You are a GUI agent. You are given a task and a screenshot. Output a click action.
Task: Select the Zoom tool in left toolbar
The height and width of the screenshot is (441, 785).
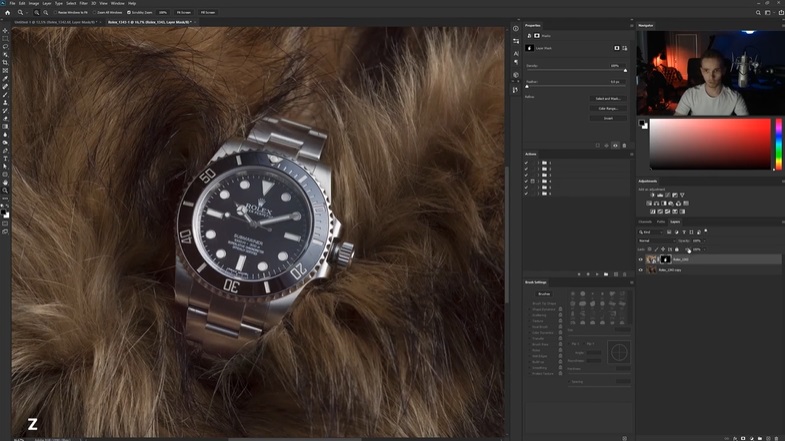(x=5, y=191)
